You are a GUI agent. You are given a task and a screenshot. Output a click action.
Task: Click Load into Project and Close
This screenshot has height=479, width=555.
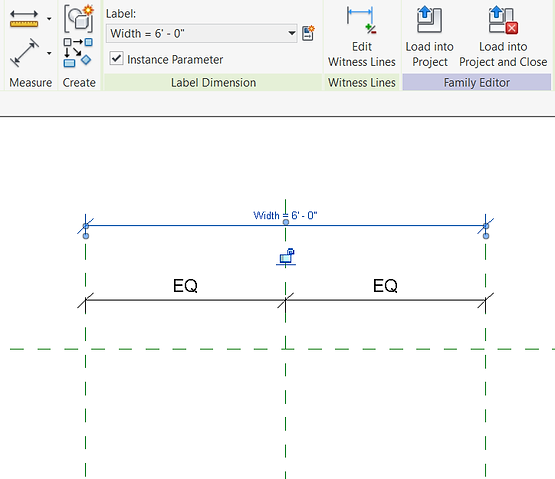tap(503, 35)
